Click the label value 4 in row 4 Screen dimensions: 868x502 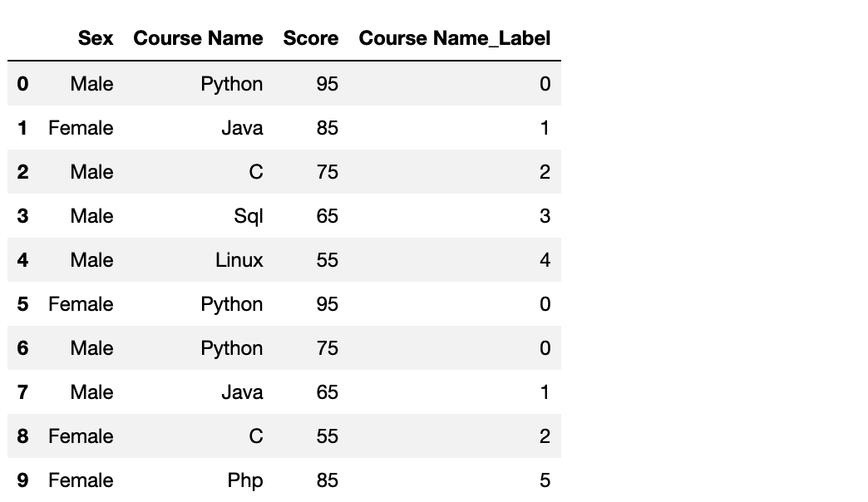[545, 259]
